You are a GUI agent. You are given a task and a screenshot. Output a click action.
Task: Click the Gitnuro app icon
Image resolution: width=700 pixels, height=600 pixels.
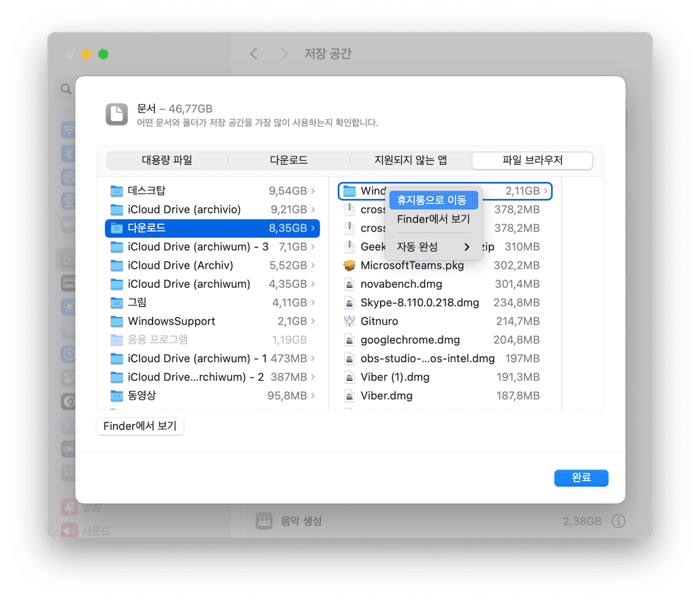349,321
